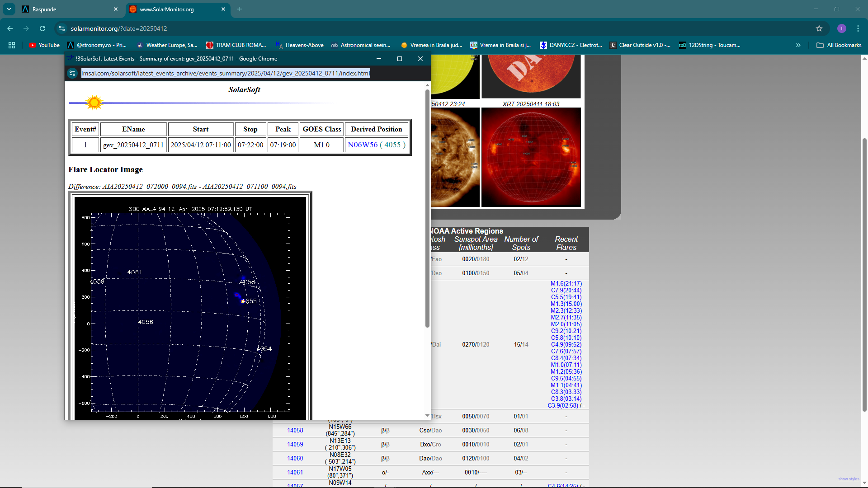Viewport: 868px width, 488px height.
Task: Select the gev_20250412_0711 event name cell
Action: pos(133,145)
